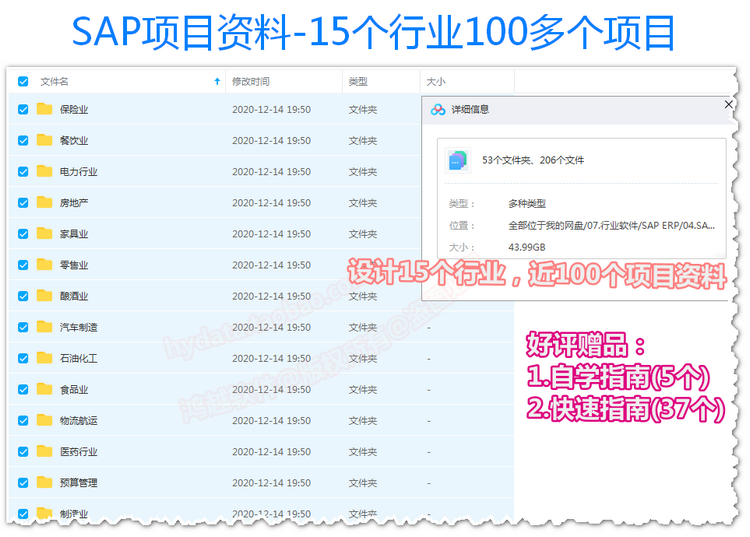Screen dimensions: 750x537
Task: Uncheck the 石油化工 row checkbox
Action: pos(23,358)
